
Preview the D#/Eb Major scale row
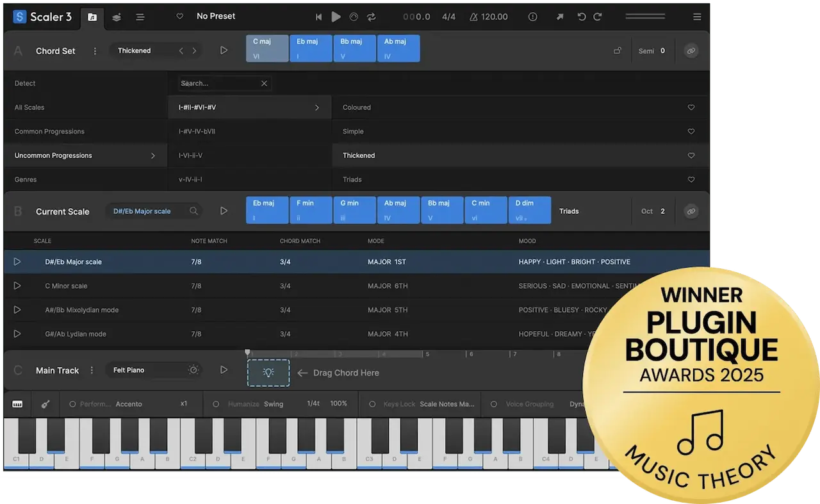17,262
